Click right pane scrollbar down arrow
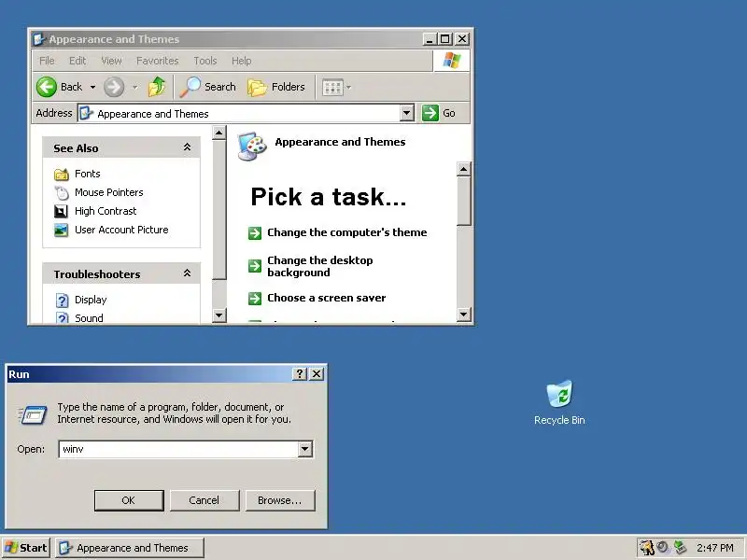The image size is (747, 560). click(x=463, y=314)
